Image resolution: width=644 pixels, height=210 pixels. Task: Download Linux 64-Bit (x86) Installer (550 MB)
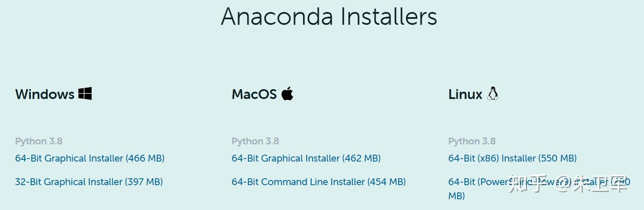pyautogui.click(x=513, y=158)
